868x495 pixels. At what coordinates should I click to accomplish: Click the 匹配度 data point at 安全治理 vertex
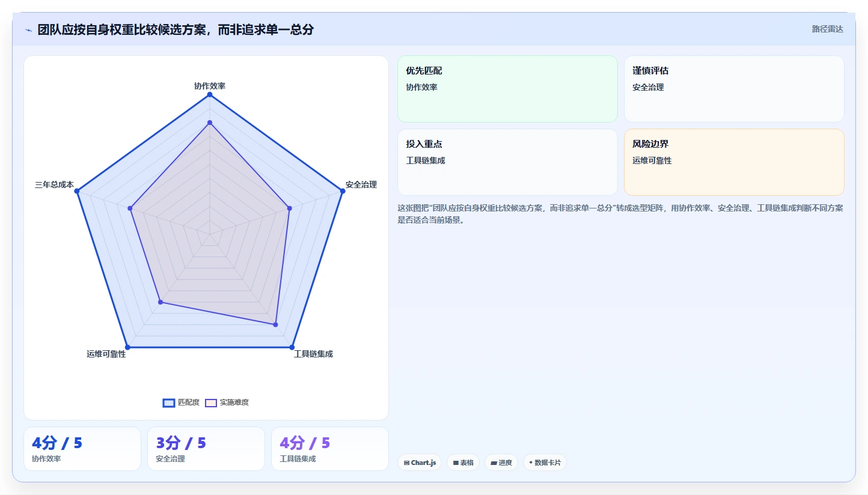point(343,191)
